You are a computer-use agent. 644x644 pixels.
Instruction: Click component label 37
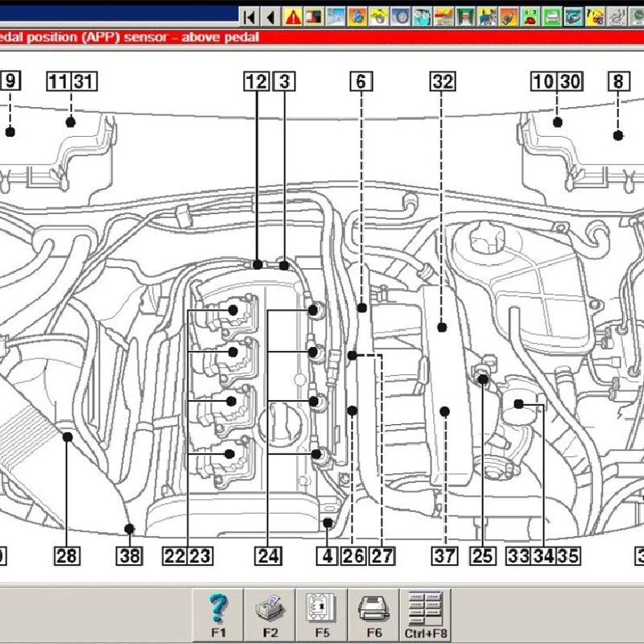click(x=444, y=555)
